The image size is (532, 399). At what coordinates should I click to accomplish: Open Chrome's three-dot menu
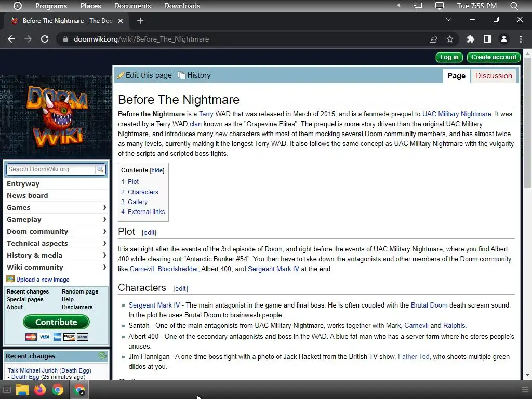tap(521, 39)
